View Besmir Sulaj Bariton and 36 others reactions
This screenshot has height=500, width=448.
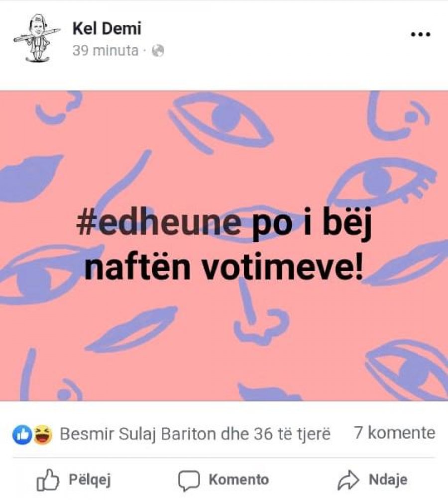pos(195,434)
